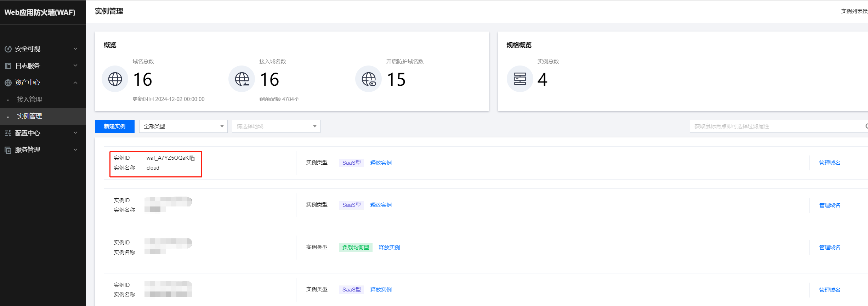
Task: Click the 日志服务 sidebar icon
Action: [x=8, y=66]
